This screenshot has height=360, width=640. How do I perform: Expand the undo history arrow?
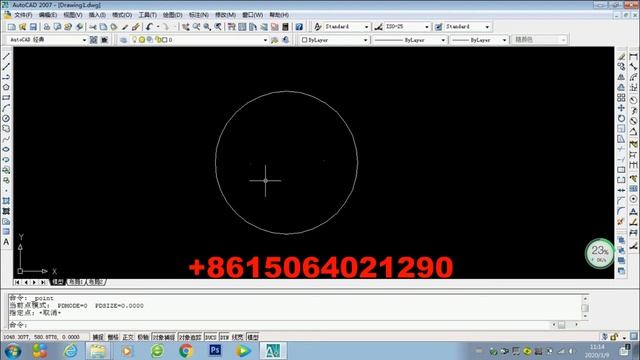[158, 27]
